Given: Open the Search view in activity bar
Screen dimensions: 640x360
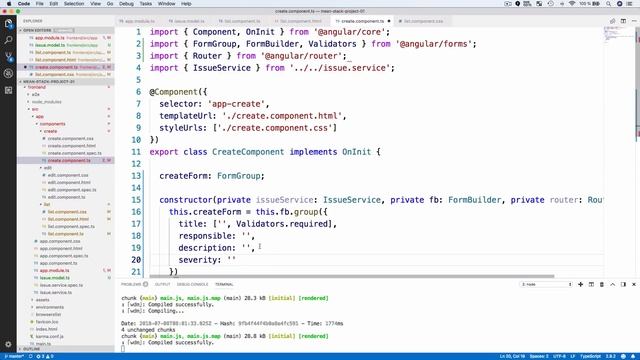Looking at the screenshot, I should [8, 40].
